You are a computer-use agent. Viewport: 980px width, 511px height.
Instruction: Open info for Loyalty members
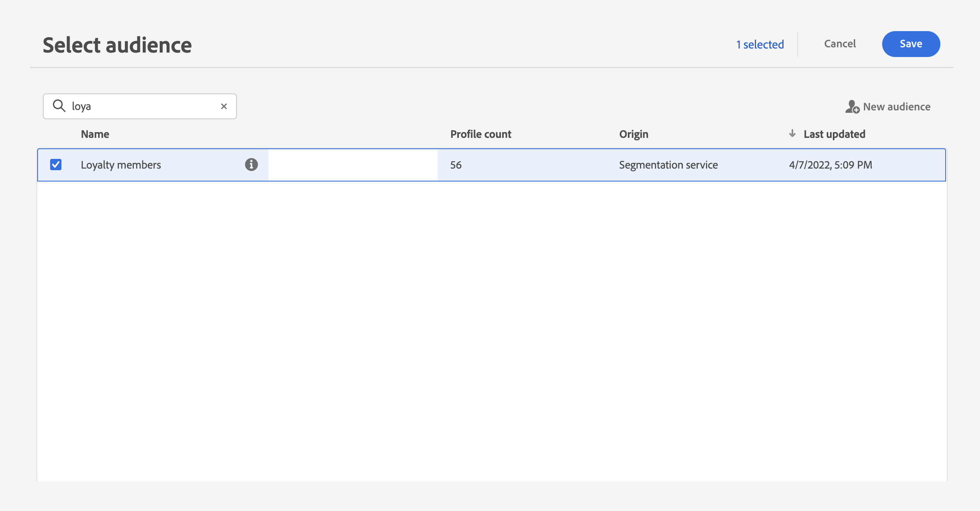coord(251,165)
